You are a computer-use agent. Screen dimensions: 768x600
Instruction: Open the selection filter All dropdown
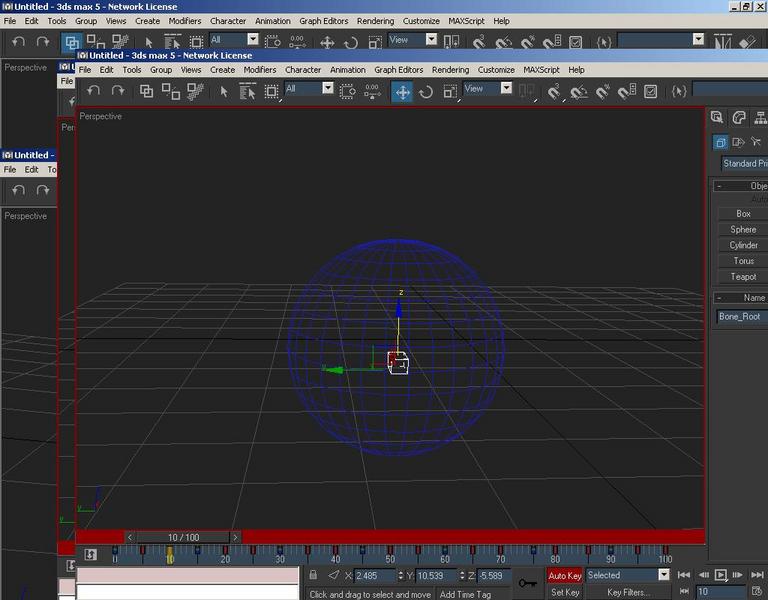[x=309, y=89]
